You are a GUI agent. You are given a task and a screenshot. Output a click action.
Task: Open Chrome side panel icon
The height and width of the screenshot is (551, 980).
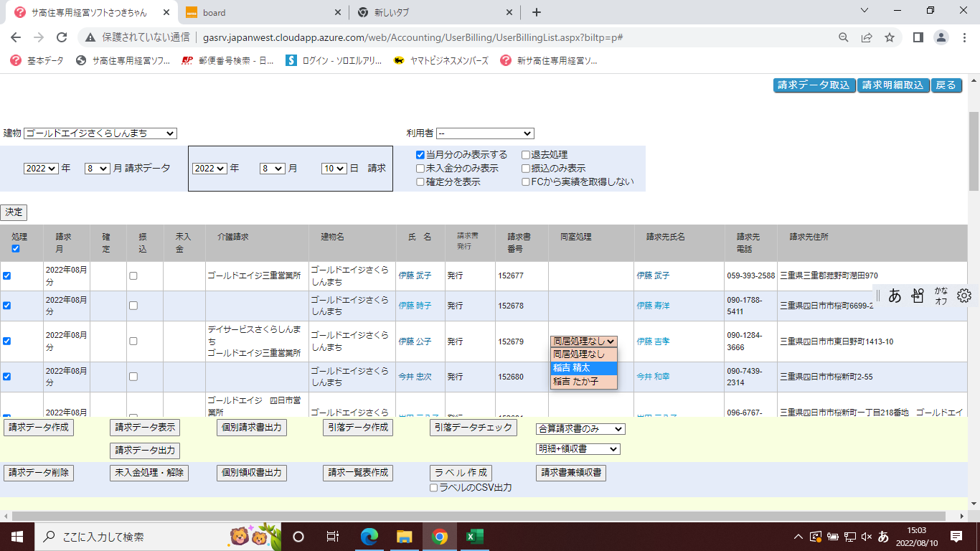pos(918,37)
